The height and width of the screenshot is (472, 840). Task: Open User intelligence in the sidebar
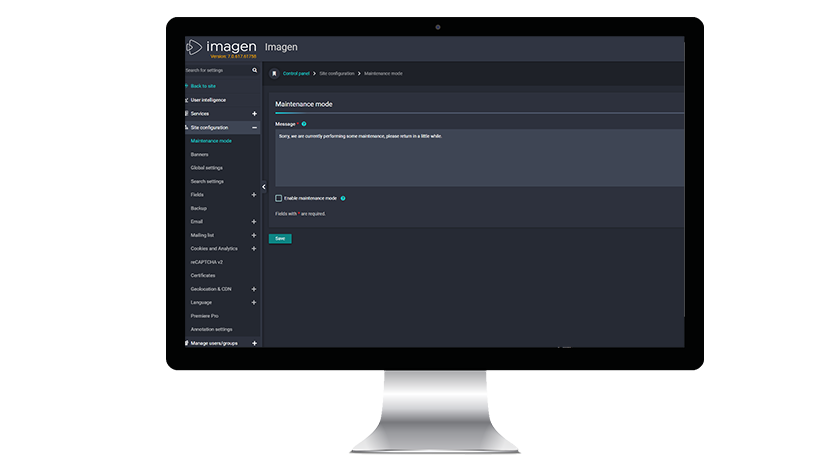208,100
